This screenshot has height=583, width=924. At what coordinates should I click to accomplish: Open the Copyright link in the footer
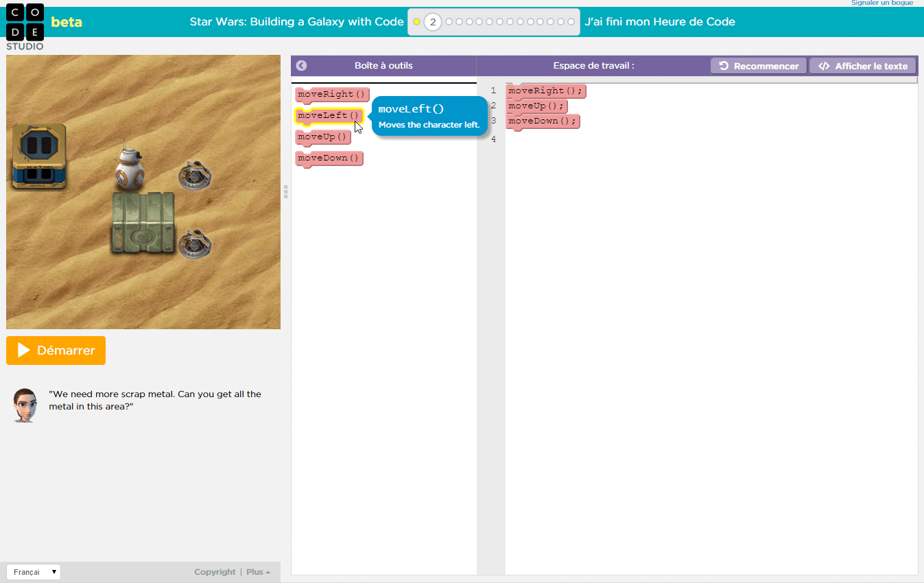[215, 572]
